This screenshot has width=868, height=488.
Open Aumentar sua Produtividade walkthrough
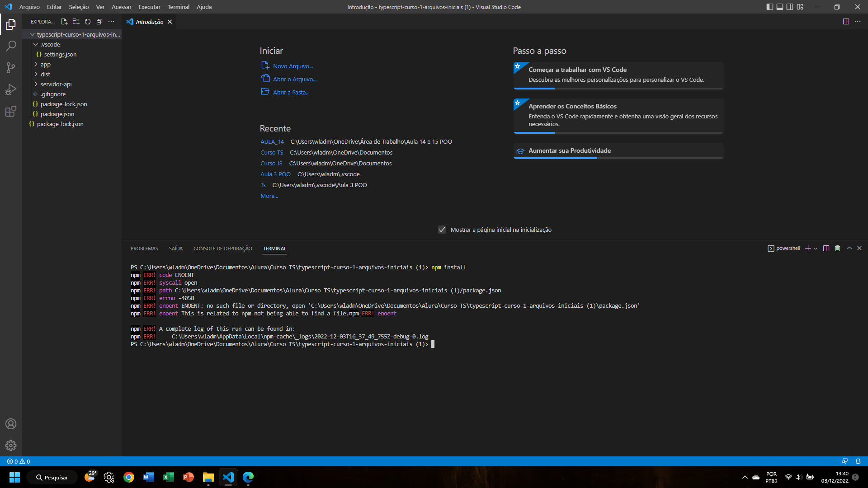point(618,151)
